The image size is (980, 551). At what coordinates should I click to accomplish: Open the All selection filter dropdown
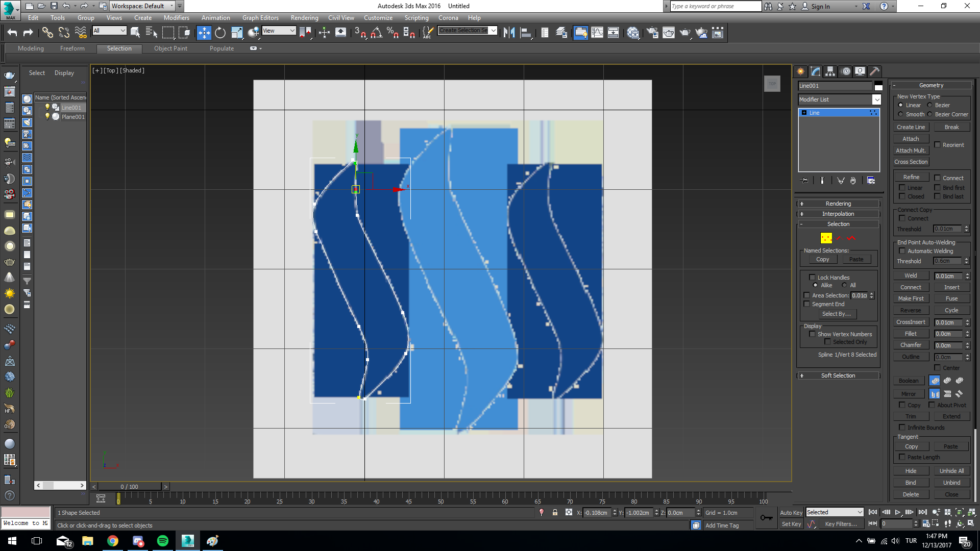tap(109, 31)
